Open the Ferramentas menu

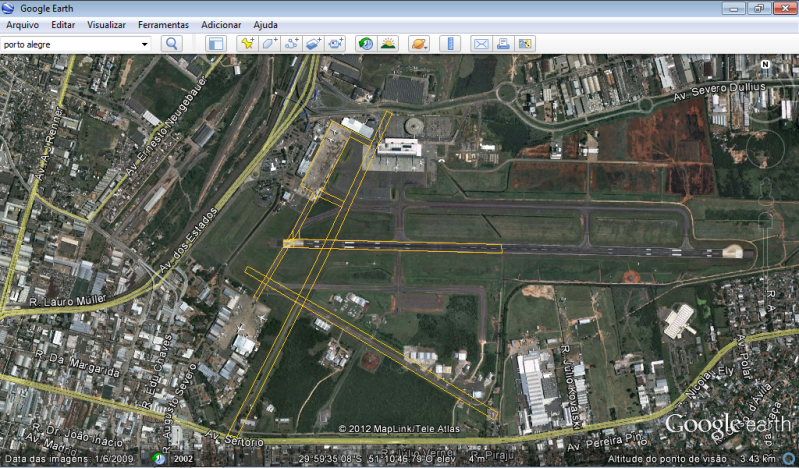[x=163, y=24]
